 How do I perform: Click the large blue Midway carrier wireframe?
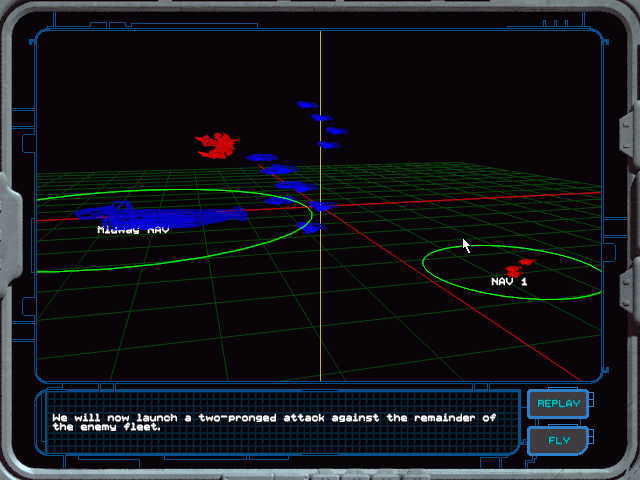click(161, 214)
